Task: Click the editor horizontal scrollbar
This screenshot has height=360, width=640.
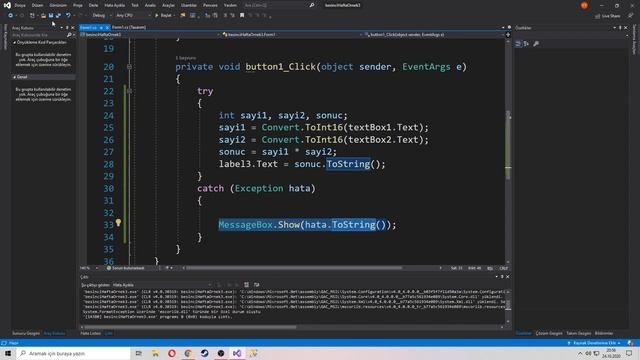Action: click(x=293, y=268)
